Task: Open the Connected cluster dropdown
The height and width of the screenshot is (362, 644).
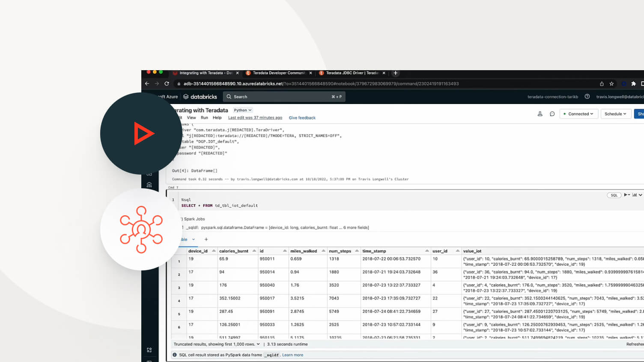Action: 578,114
